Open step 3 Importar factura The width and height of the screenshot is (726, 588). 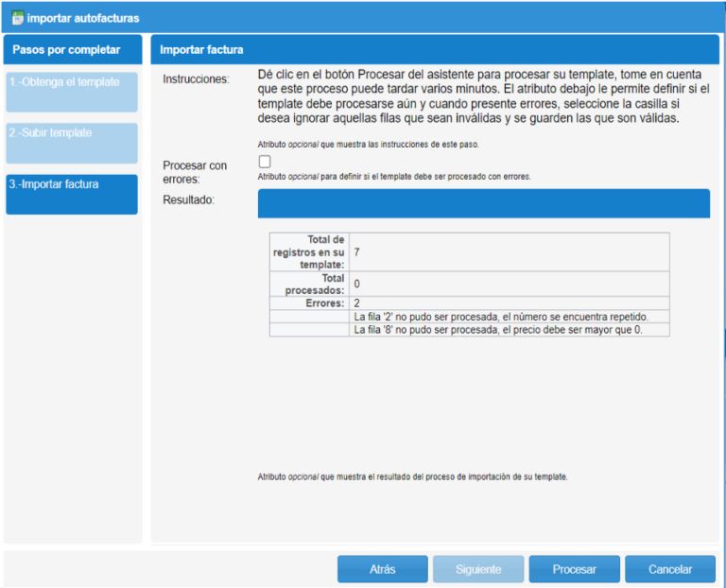coord(72,194)
